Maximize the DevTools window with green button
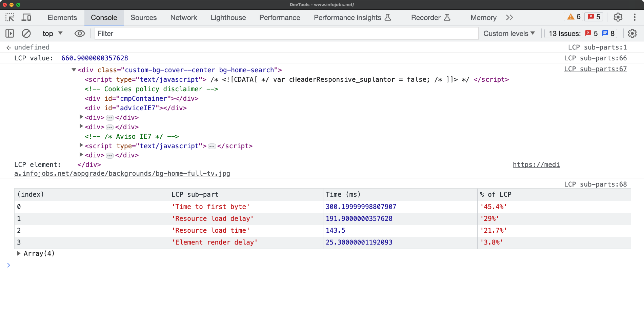644x328 pixels. [18, 4]
